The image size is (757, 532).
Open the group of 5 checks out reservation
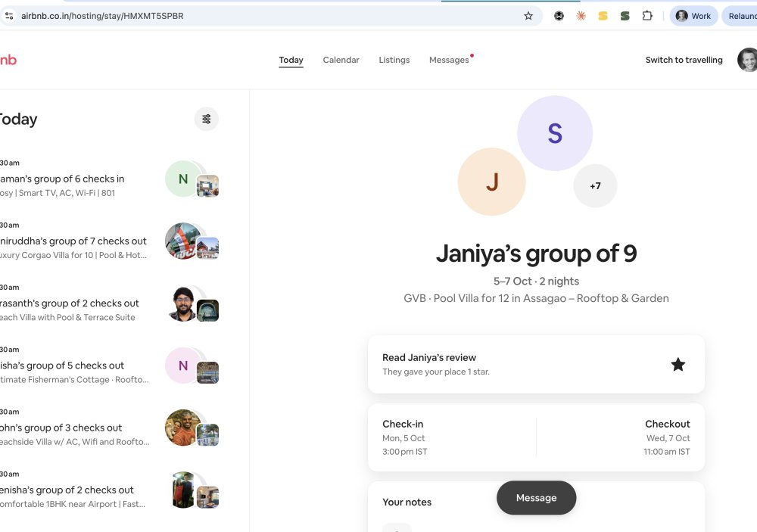tap(109, 366)
